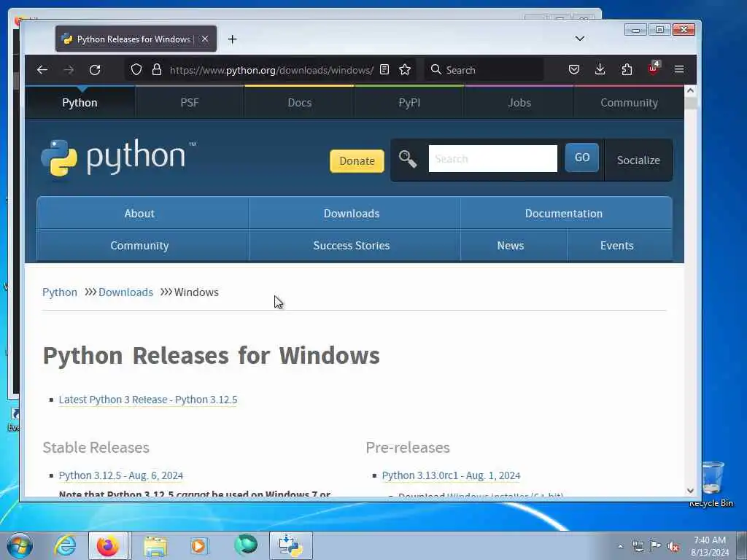747x560 pixels.
Task: Open the Recycle Bin desktop icon
Action: click(712, 483)
